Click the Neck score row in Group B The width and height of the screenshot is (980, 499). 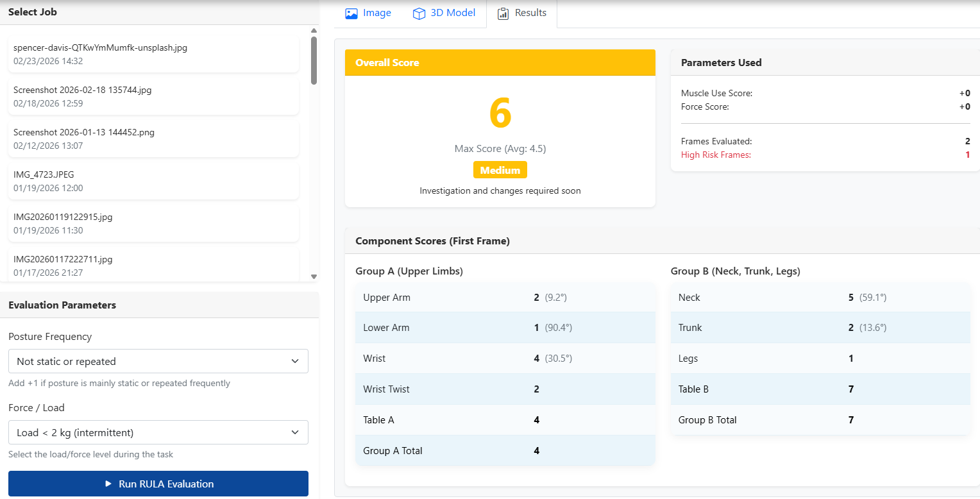(820, 297)
